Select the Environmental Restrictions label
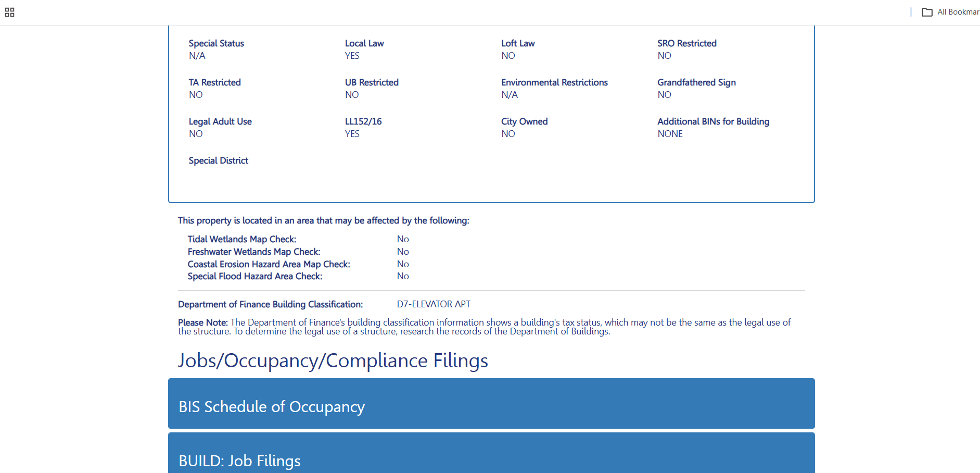 554,82
